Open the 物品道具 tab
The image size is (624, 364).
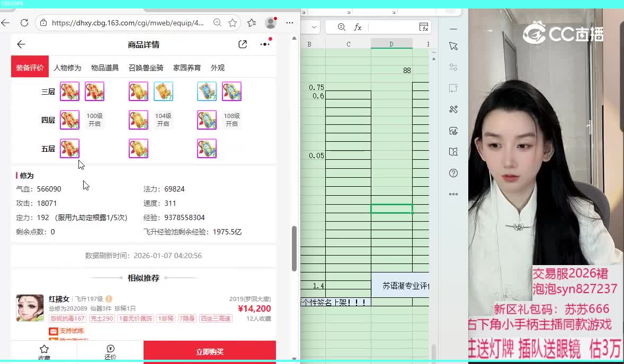[x=105, y=68]
